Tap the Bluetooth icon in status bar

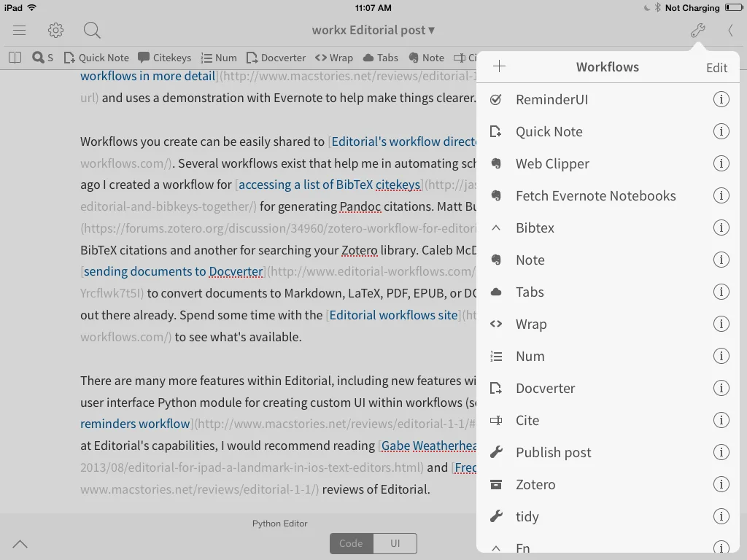[657, 7]
